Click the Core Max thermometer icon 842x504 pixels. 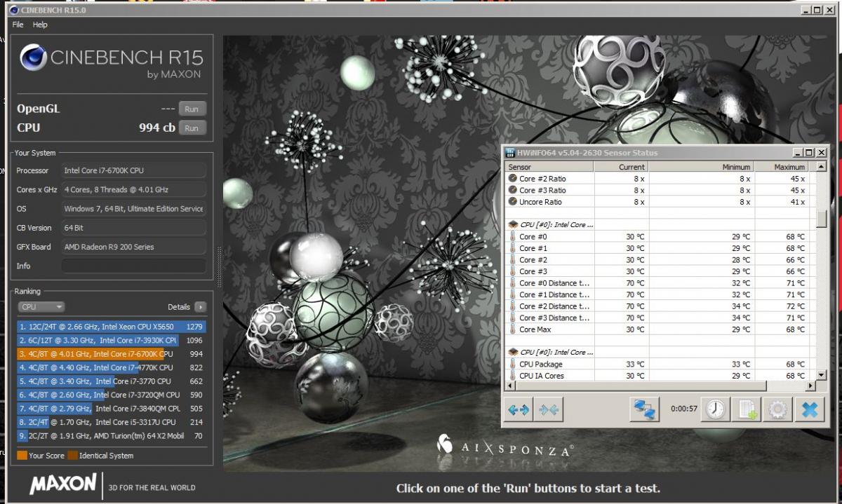pos(512,329)
